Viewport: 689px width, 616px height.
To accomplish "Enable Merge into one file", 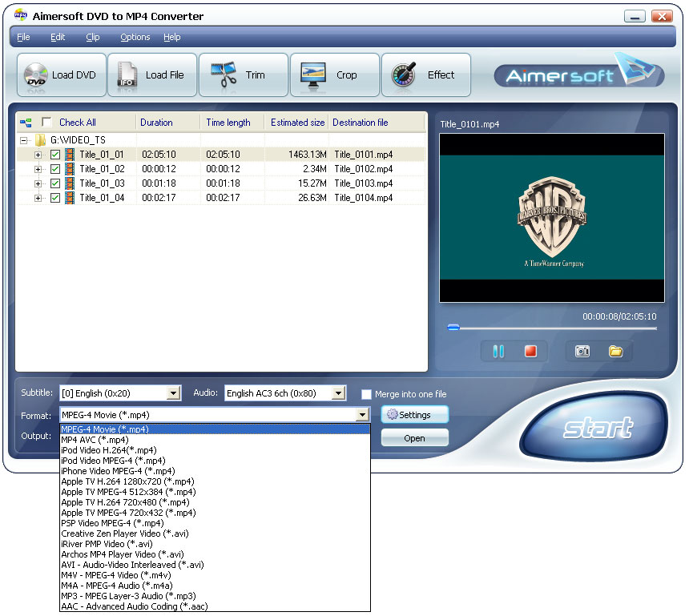I will [x=366, y=395].
